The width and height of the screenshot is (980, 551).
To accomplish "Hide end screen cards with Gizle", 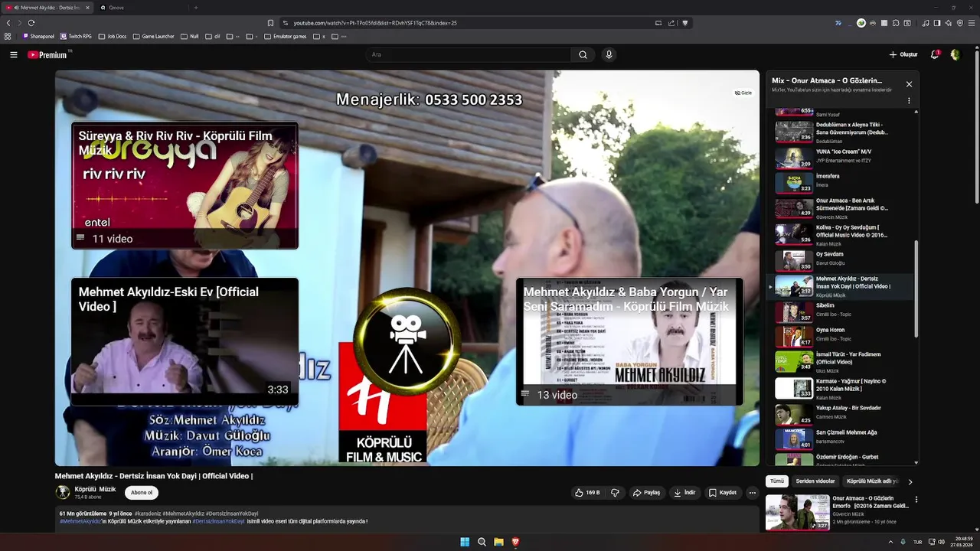I will tap(743, 93).
